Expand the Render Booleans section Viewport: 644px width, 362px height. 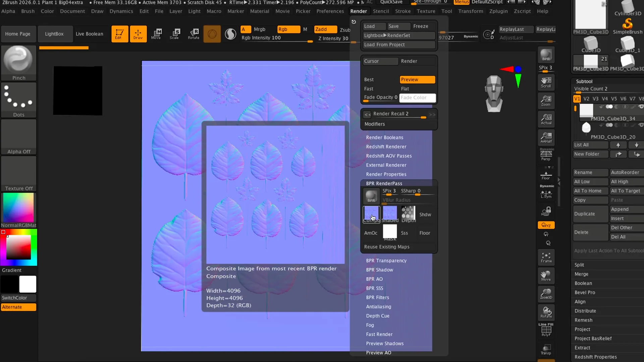coord(384,137)
